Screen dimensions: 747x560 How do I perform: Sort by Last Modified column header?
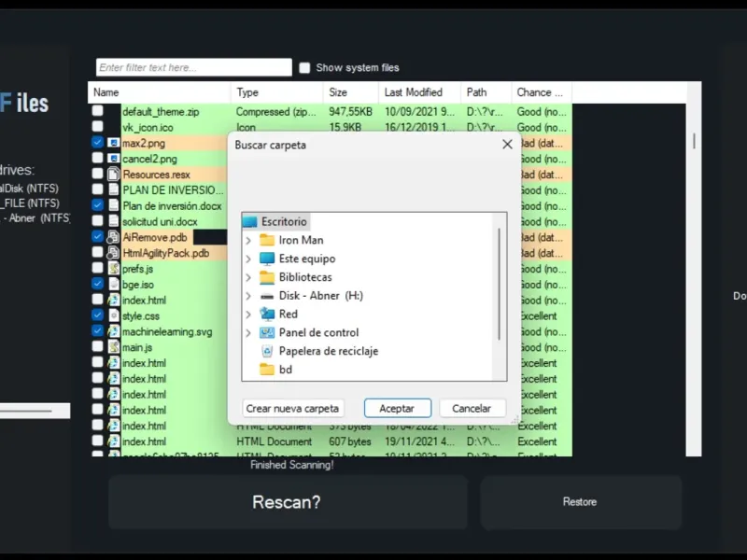tap(419, 92)
